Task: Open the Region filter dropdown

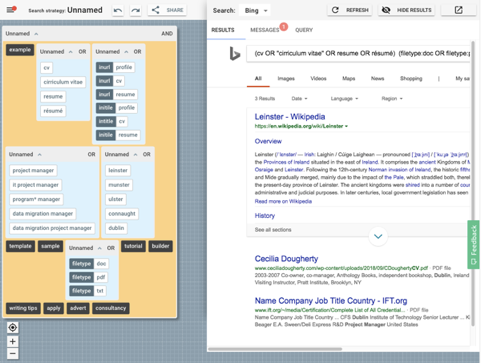Action: 392,99
